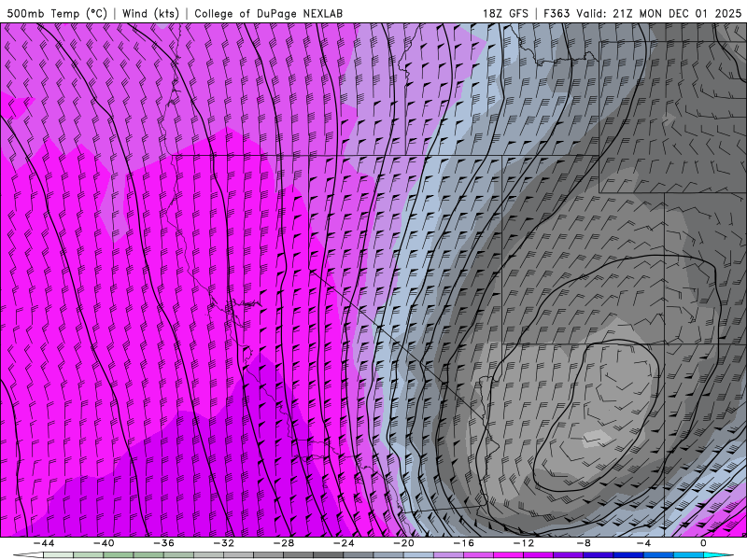The width and height of the screenshot is (747, 560).
Task: Click the "College of DuPage NEXLAB" text
Action: coord(268,14)
